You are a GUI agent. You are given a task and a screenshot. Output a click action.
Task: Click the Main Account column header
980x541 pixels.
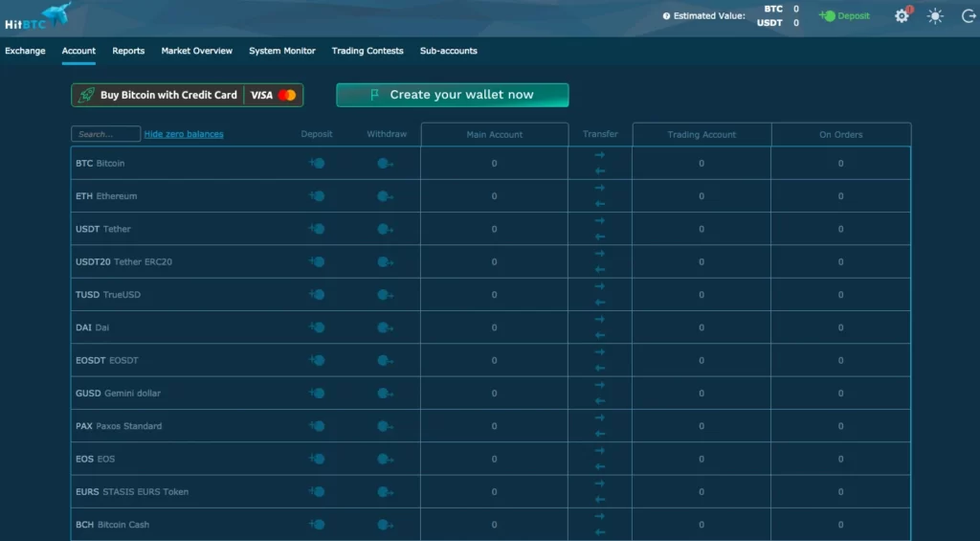495,134
